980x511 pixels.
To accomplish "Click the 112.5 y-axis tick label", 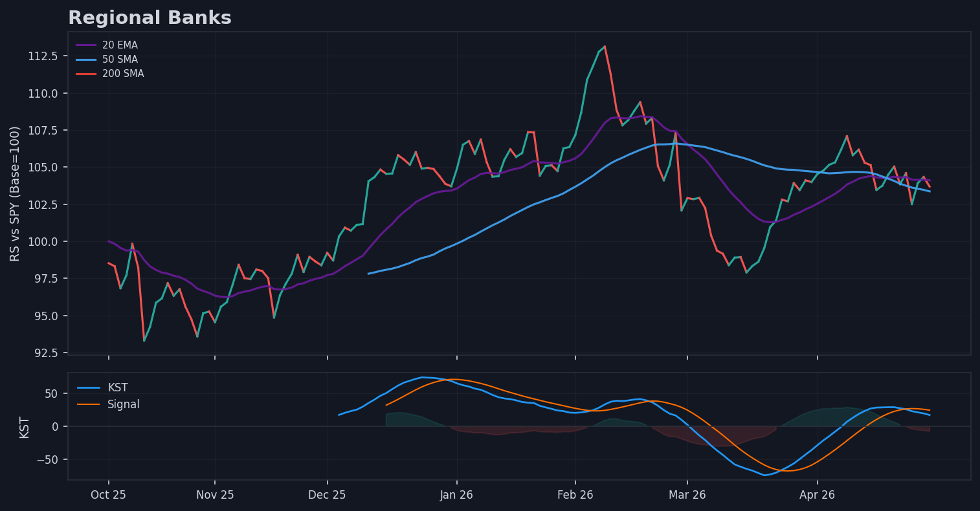I will click(x=43, y=56).
